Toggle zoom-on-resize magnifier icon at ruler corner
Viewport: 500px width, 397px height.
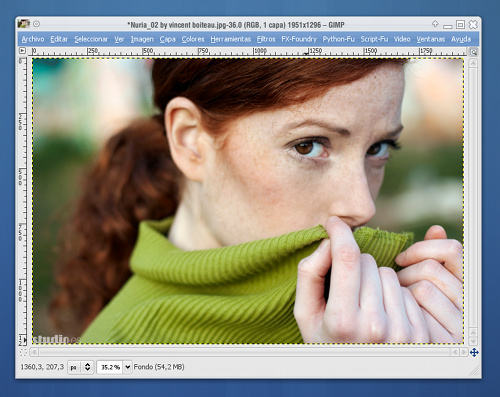[x=473, y=52]
